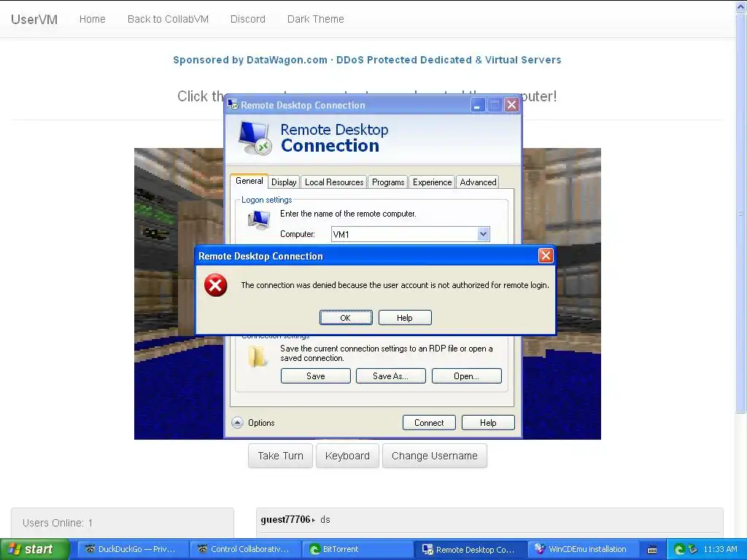The width and height of the screenshot is (747, 560).
Task: Switch to Control Collaborative taskbar window
Action: click(245, 549)
